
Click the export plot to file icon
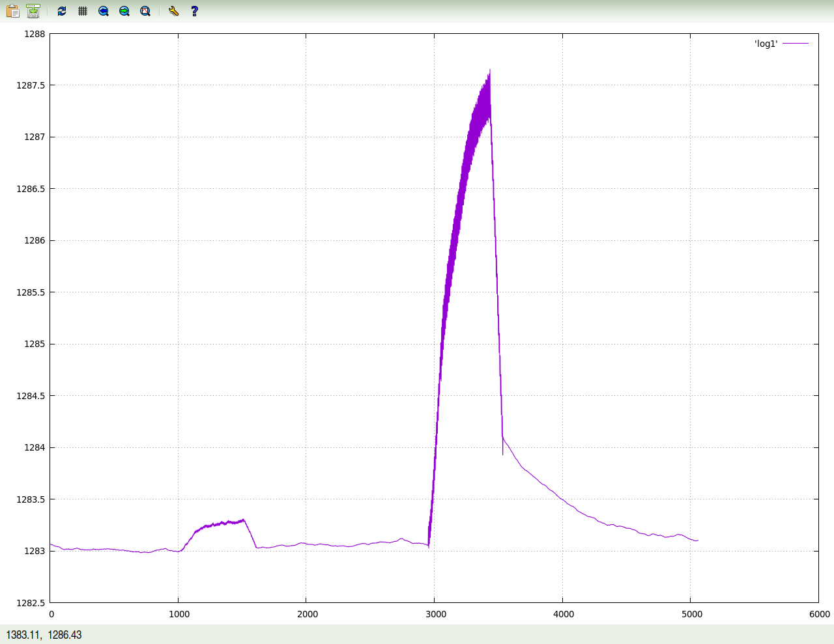point(33,10)
